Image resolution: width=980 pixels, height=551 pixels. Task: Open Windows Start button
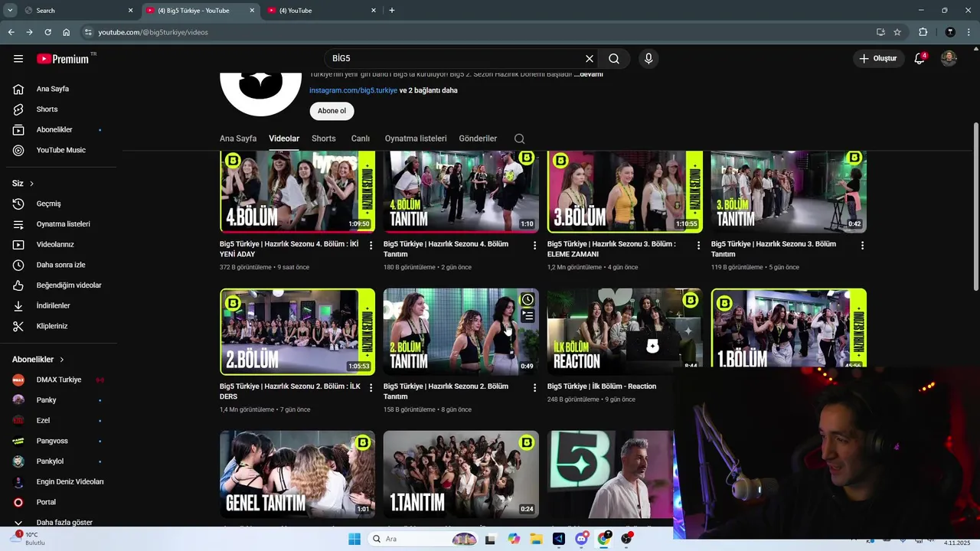point(354,539)
